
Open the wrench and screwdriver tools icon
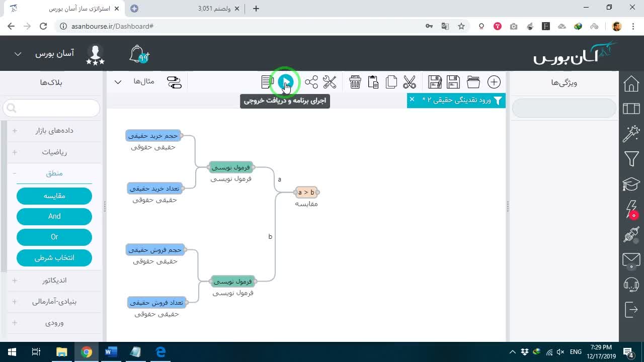pos(330,82)
